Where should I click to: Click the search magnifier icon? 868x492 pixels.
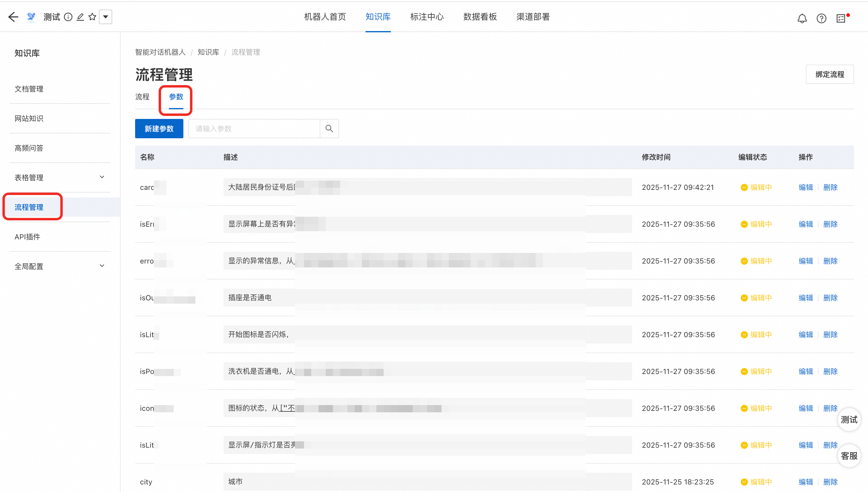329,128
